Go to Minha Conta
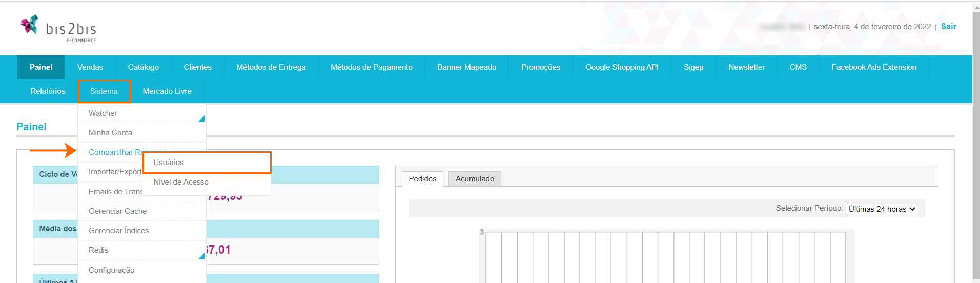The width and height of the screenshot is (980, 283). coord(110,133)
